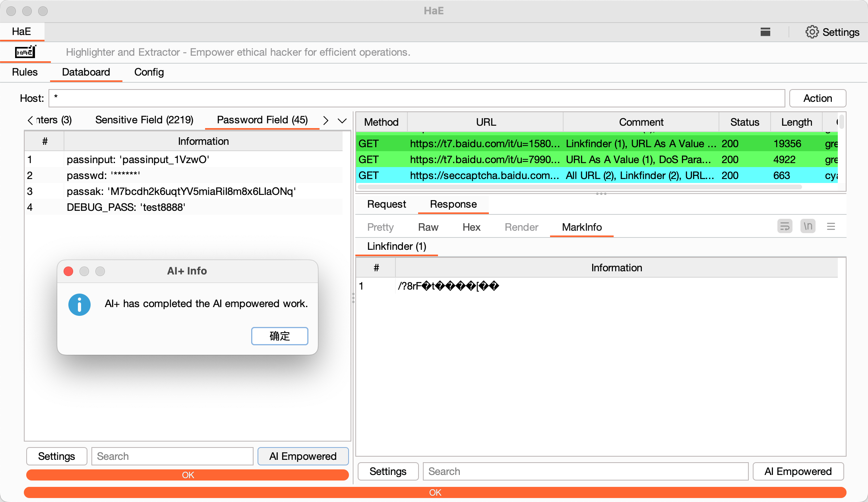Screen dimensions: 868x502
Task: Click the red close button on the AI+ Info dialog
Action: point(68,271)
